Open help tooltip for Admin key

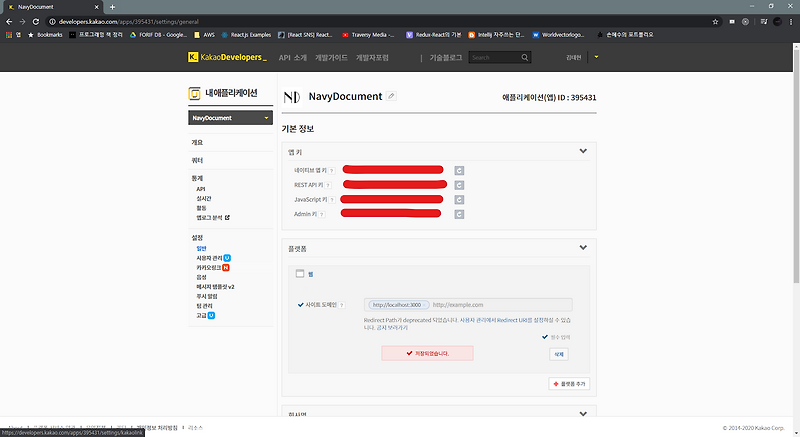pos(322,214)
